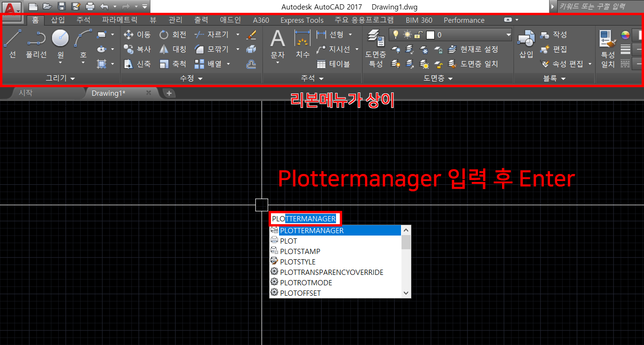644x345 pixels.
Task: Click the Plot printer icon in quick access toolbar
Action: (x=90, y=6)
